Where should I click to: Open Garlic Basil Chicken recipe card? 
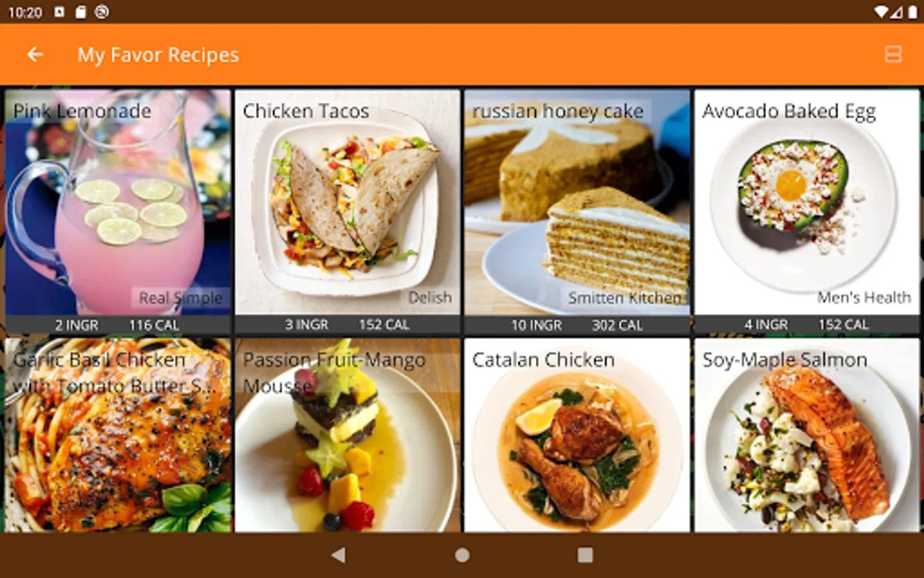tap(118, 435)
